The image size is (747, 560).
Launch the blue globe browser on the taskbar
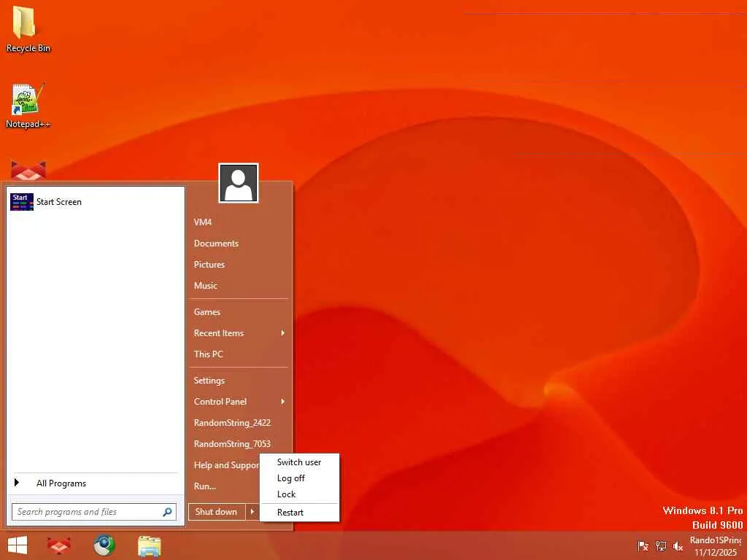[104, 545]
